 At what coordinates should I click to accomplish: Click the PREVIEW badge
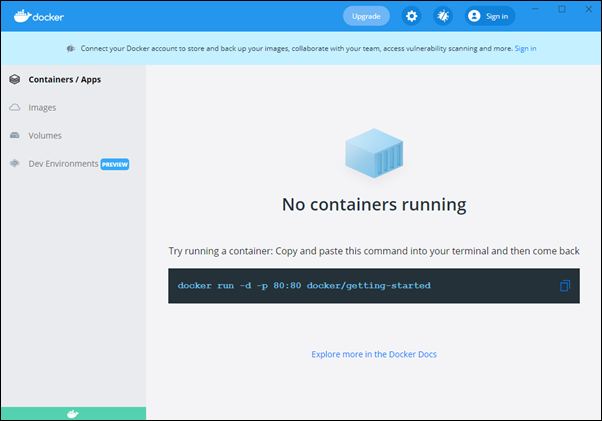point(115,164)
